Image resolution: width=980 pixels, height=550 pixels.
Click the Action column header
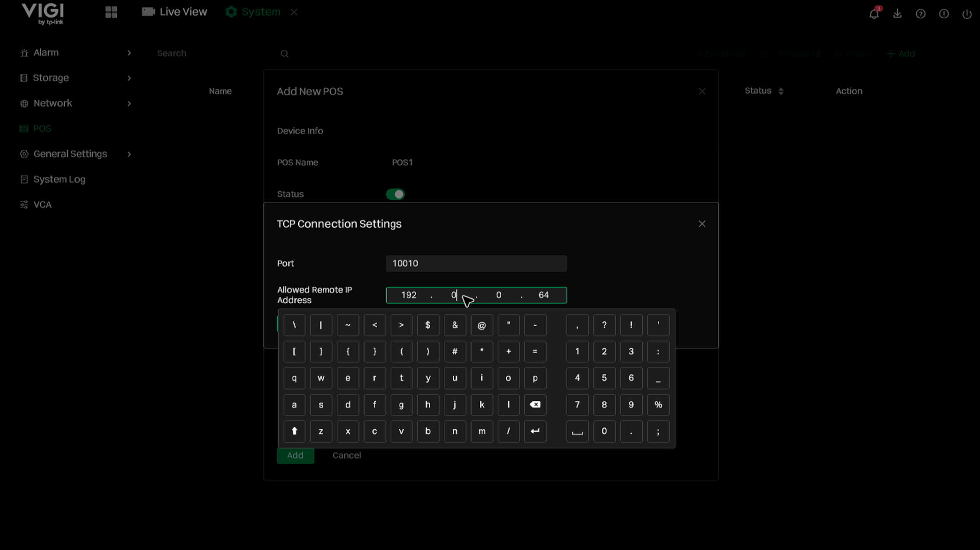click(x=849, y=91)
